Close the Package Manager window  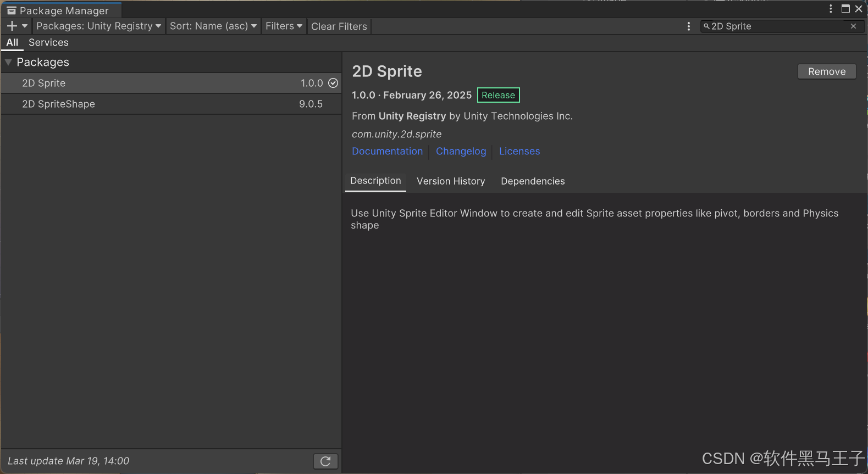[859, 9]
